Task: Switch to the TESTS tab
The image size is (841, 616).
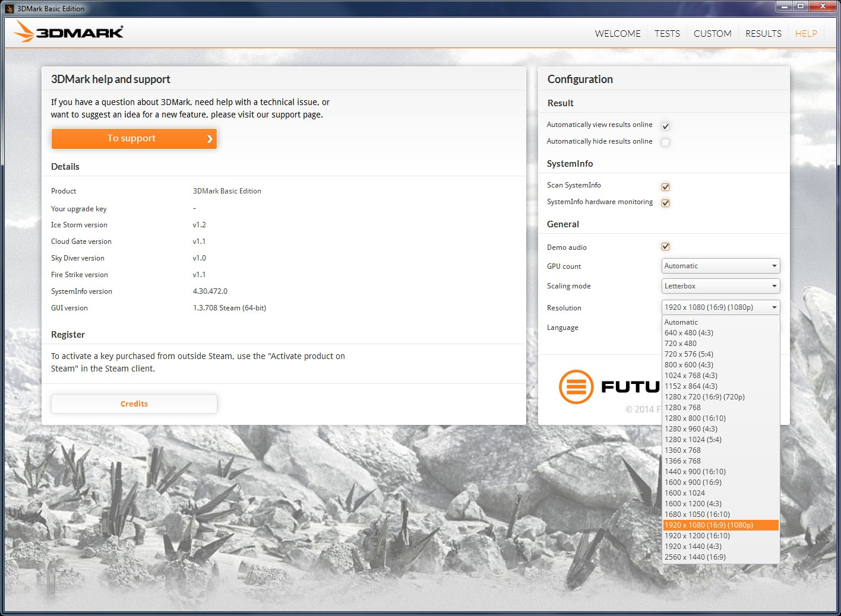Action: (x=667, y=33)
